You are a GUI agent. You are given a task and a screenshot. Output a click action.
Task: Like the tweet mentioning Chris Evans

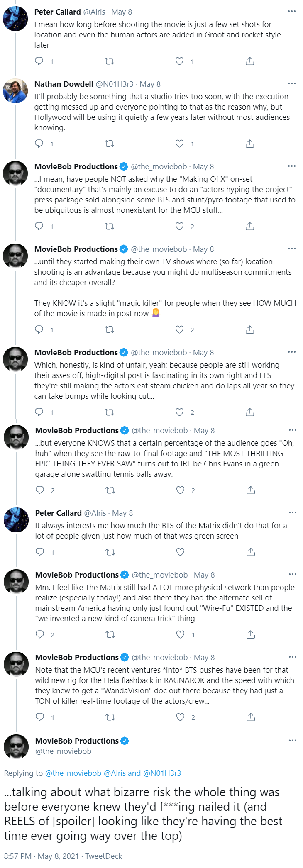[180, 490]
